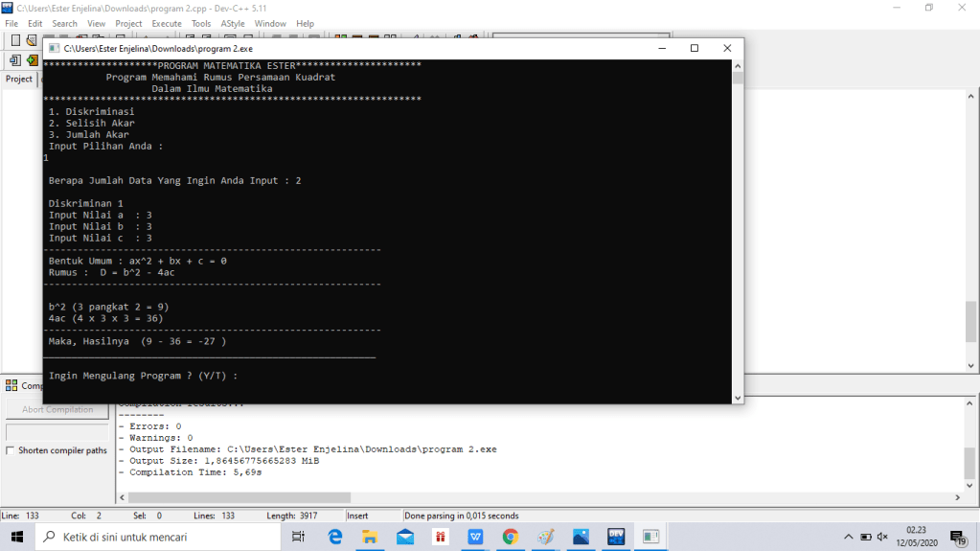Launch the Mail app from the taskbar

405,537
